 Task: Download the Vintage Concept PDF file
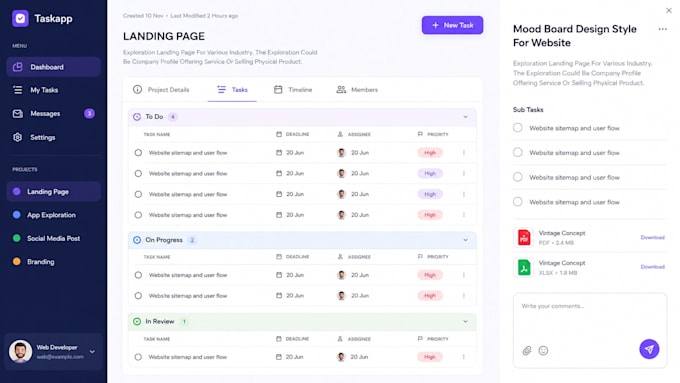tap(653, 237)
